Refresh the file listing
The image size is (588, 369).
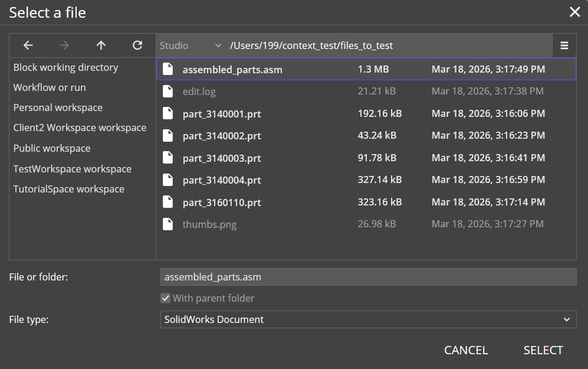[137, 45]
